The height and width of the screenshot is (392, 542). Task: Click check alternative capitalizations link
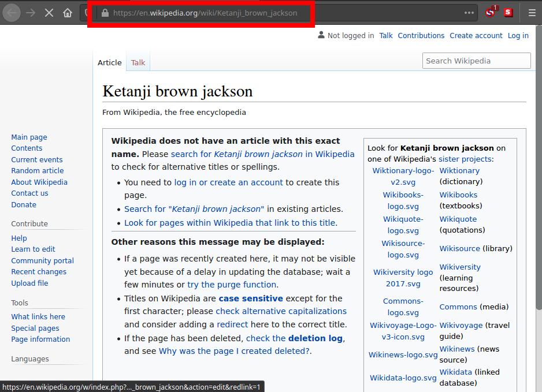click(281, 311)
